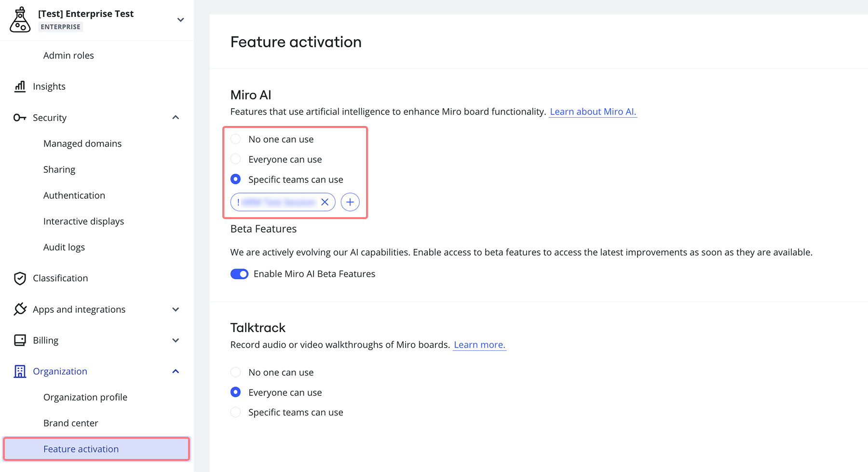Image resolution: width=868 pixels, height=472 pixels.
Task: Open the Managed domains settings
Action: coord(82,143)
